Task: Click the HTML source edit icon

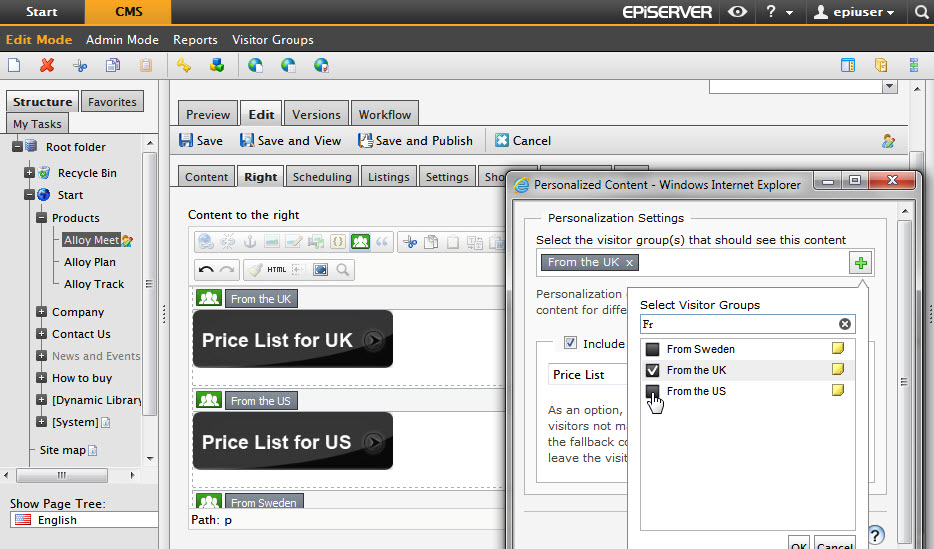Action: [x=277, y=269]
